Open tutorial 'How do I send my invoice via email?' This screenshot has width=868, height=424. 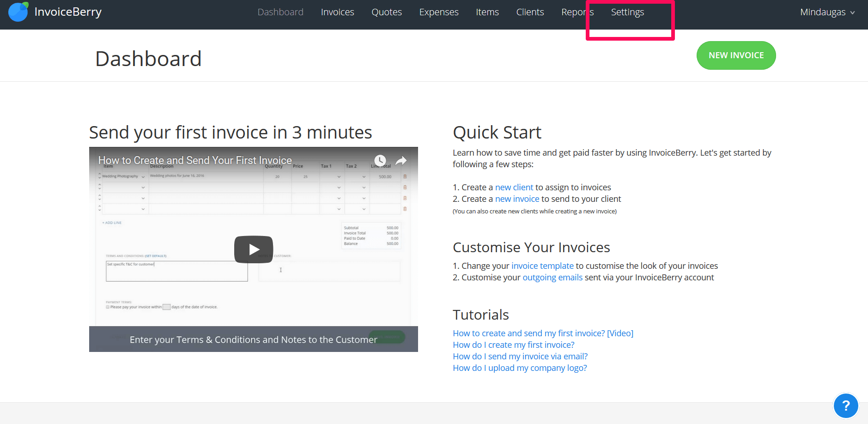pos(520,356)
